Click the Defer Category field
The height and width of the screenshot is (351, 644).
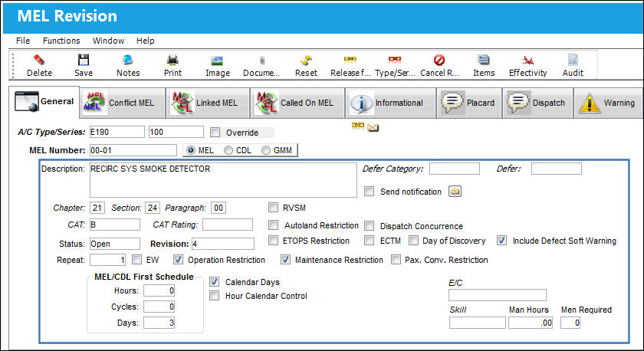point(454,169)
